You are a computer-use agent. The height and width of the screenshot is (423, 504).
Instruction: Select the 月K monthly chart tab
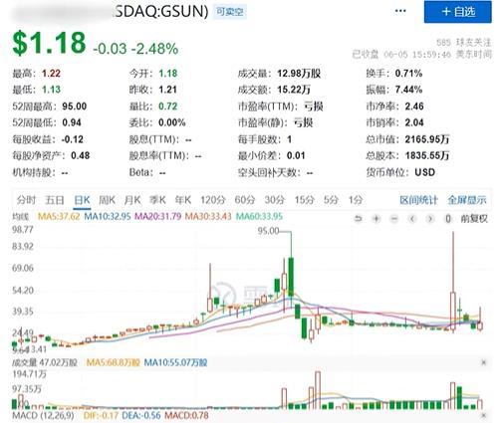[x=132, y=200]
